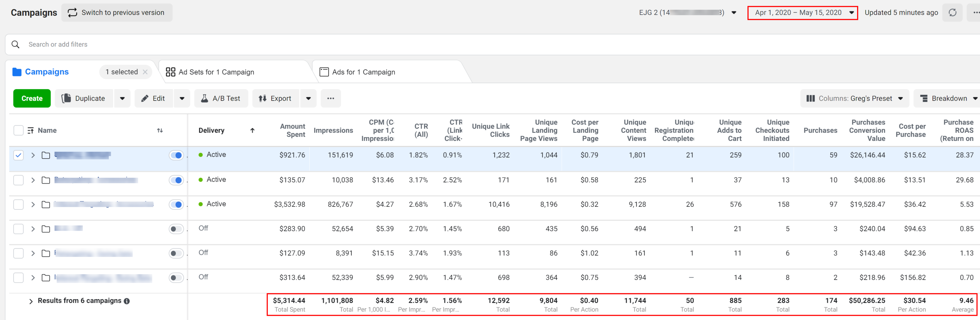980x320 pixels.
Task: Click folder icon of the $3,532.98 campaign
Action: pos(46,205)
